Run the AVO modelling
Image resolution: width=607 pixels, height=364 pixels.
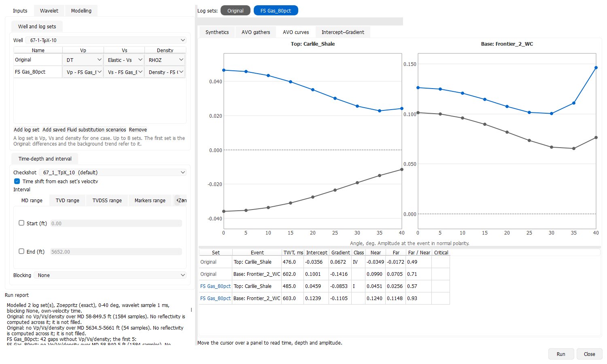coord(561,354)
